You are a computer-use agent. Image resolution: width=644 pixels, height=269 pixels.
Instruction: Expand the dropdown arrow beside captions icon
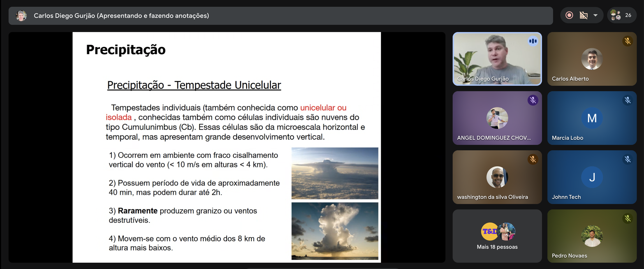(x=595, y=15)
